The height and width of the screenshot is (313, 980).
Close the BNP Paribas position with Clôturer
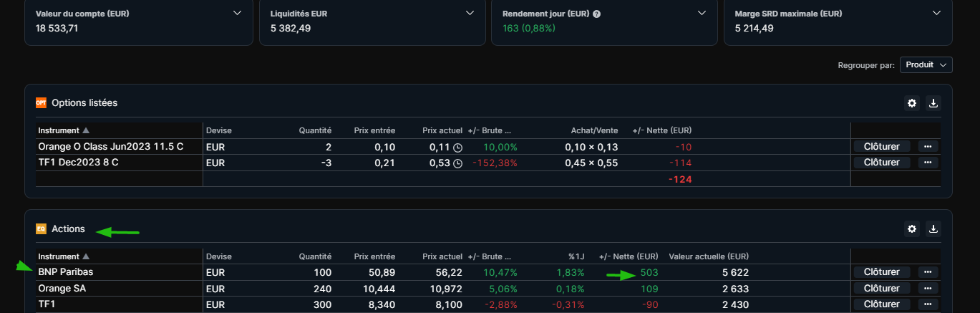[x=881, y=272]
